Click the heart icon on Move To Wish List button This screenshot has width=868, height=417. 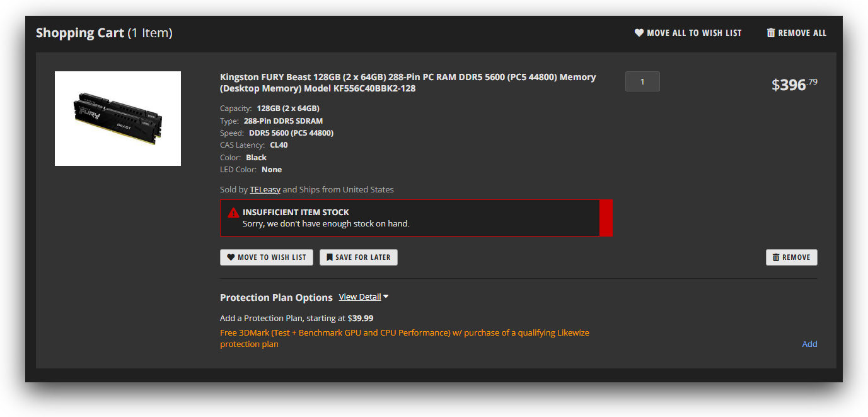(x=231, y=257)
